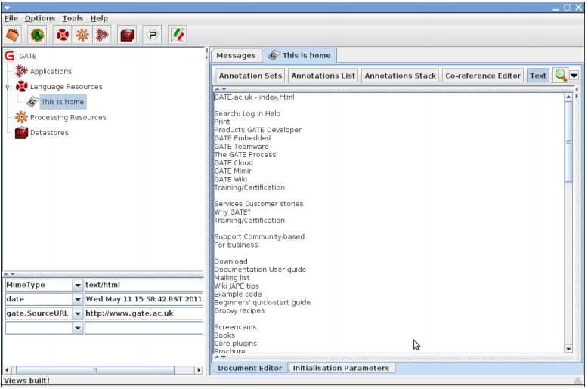This screenshot has height=389, width=588.
Task: Collapse the Language Resources tree node
Action: [7, 87]
